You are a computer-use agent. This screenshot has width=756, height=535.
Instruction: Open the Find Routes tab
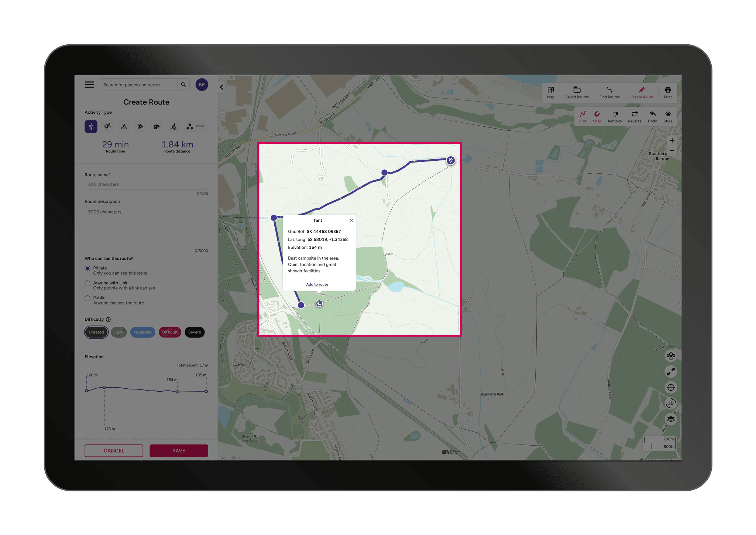coord(609,93)
